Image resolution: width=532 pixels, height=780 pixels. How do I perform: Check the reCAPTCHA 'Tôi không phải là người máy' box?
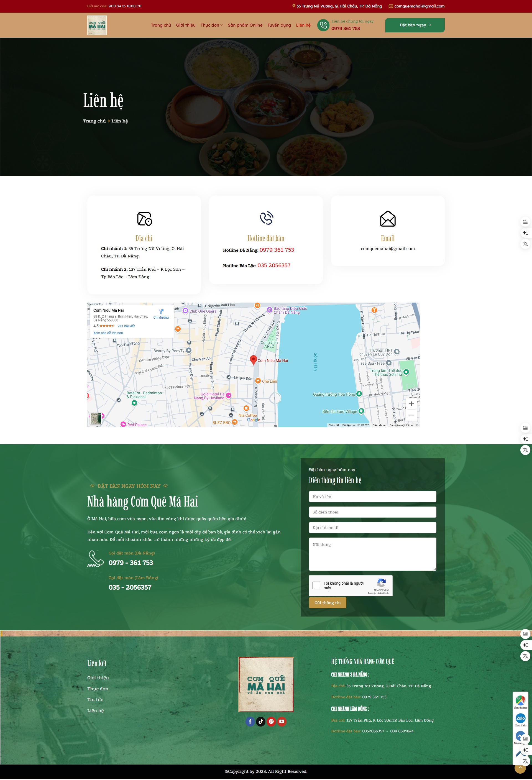(x=316, y=585)
